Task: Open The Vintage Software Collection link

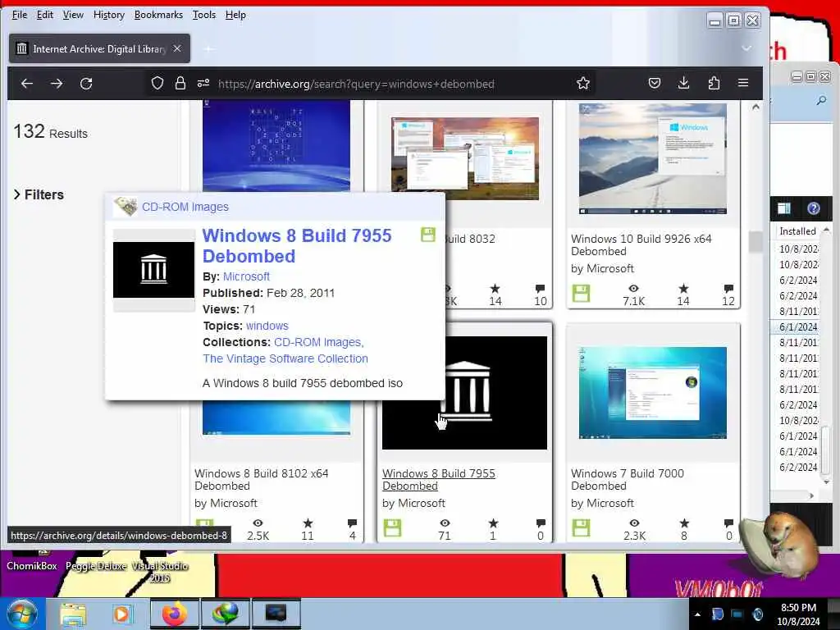Action: (x=285, y=358)
